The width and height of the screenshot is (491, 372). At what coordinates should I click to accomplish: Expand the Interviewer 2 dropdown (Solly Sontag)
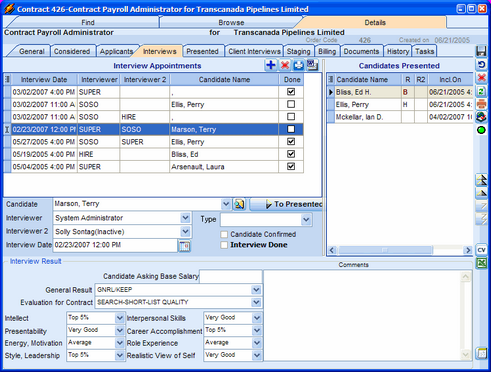click(x=185, y=231)
